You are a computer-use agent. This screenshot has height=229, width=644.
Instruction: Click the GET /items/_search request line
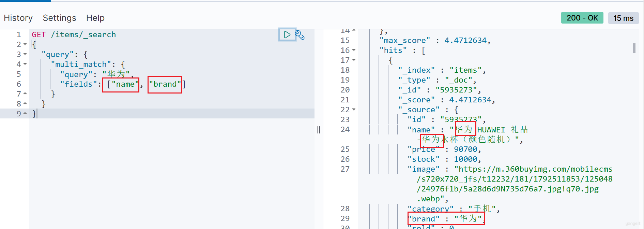(74, 34)
